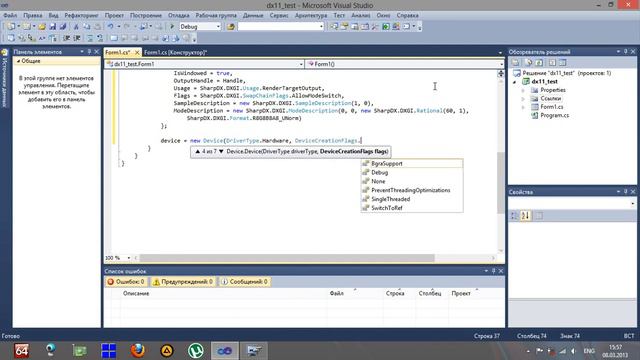Screen dimensions: 640x360
Task: Open the Debug configuration dropdown
Action: point(218,27)
